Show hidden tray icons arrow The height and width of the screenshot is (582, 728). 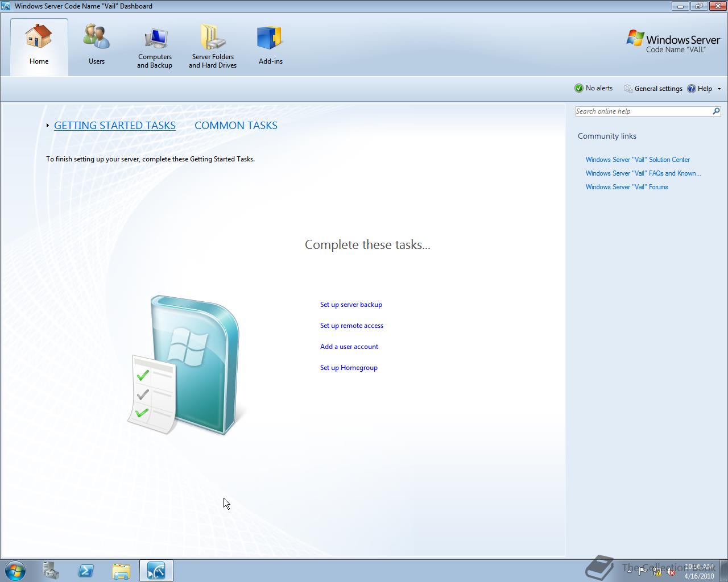click(629, 571)
